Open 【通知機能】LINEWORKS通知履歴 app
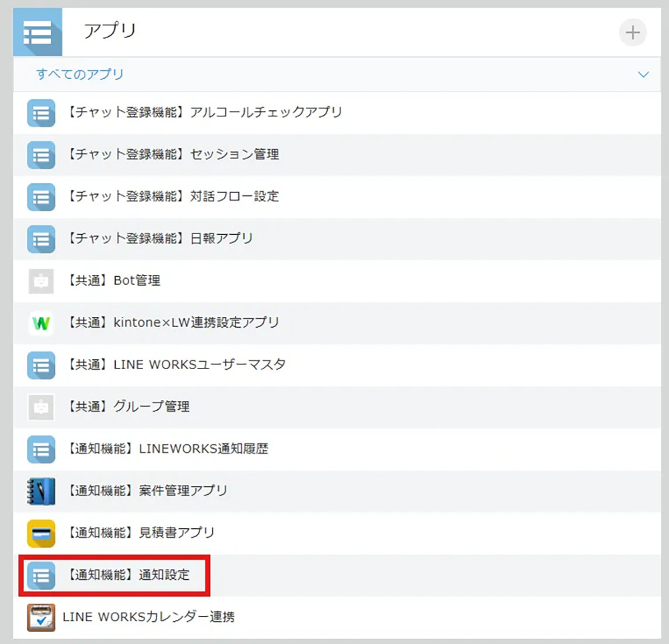This screenshot has width=669, height=644. 168,449
